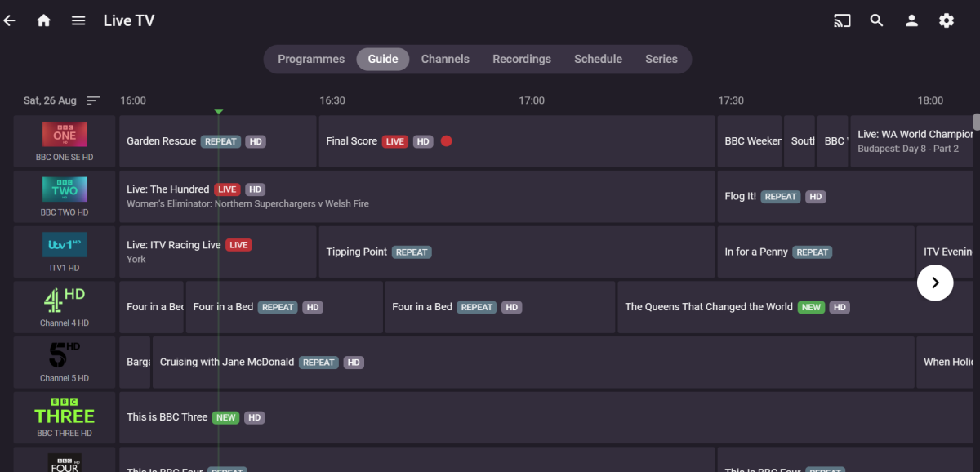Open the user profile icon
Viewport: 980px width, 472px height.
click(911, 21)
